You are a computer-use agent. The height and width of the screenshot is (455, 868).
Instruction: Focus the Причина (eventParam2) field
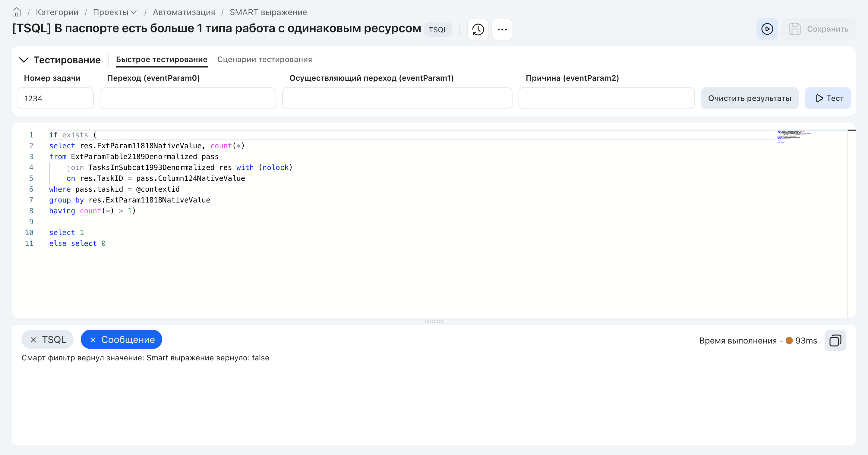coord(606,98)
